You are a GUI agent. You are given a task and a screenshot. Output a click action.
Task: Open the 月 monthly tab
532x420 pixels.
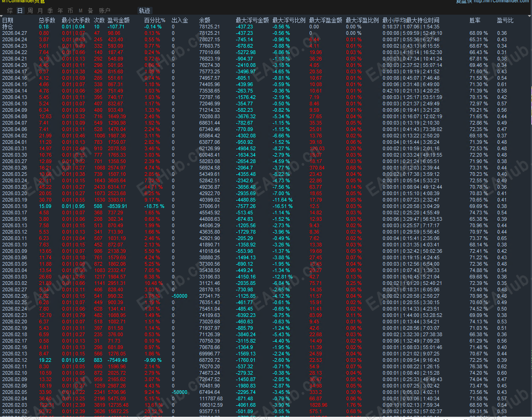point(40,11)
